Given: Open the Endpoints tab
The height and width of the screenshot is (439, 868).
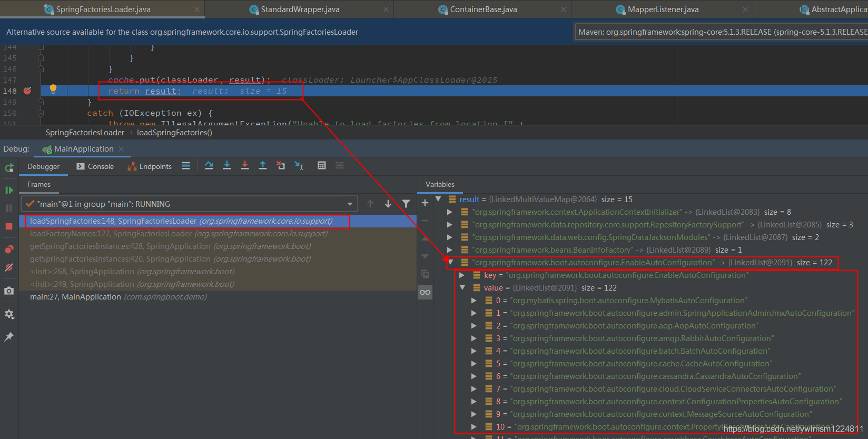Looking at the screenshot, I should tap(150, 166).
